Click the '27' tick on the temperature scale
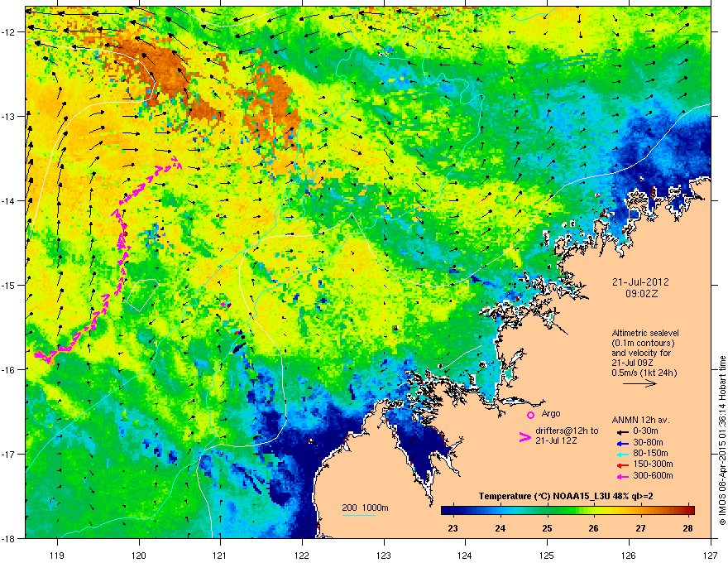 pos(640,528)
